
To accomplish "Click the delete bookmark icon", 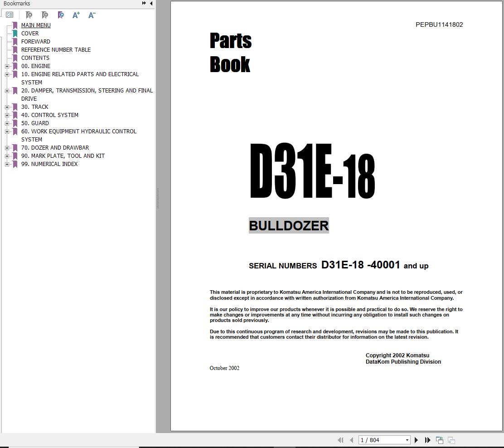I will [29, 15].
